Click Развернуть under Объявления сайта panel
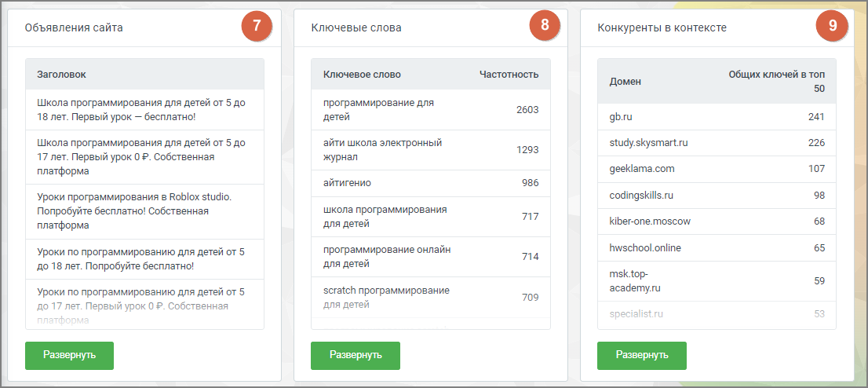The image size is (868, 388). point(69,355)
